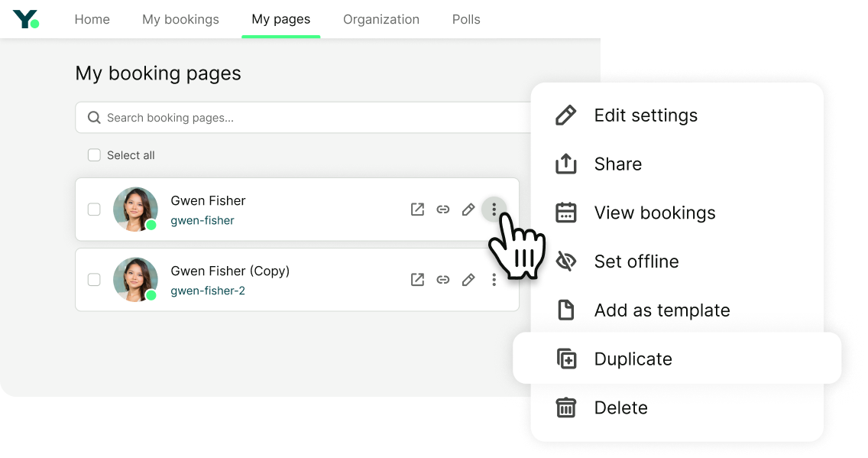Select Edit settings from the menu
Image resolution: width=868 pixels, height=458 pixels.
646,115
